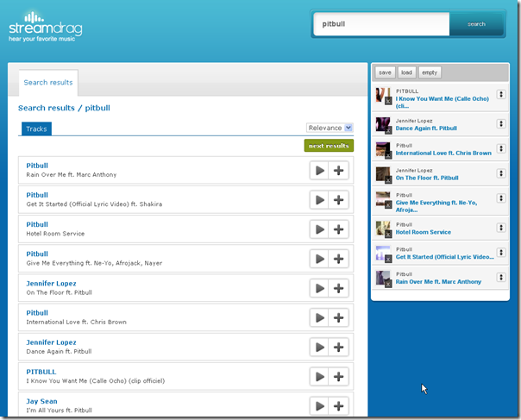Viewport: 521px width, 420px height.
Task: Remove Rain Over Me from playlist
Action: pyautogui.click(x=388, y=284)
